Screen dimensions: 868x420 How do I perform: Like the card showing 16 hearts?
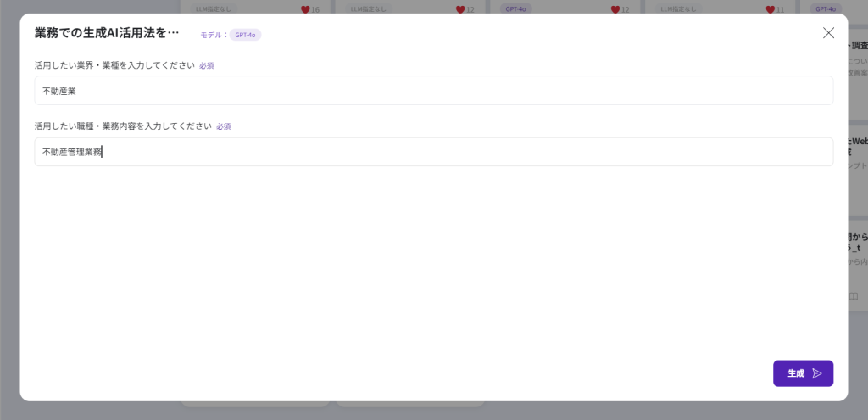[305, 9]
